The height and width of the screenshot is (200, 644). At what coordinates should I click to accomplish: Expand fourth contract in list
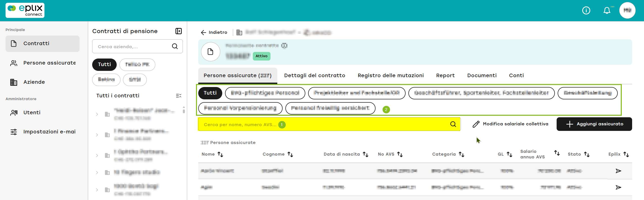click(x=97, y=173)
